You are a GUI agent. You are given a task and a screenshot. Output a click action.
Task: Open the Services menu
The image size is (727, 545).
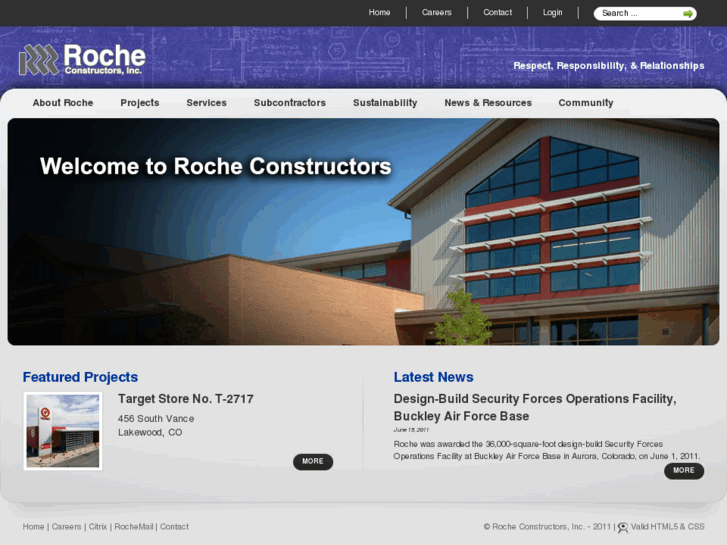pos(206,103)
